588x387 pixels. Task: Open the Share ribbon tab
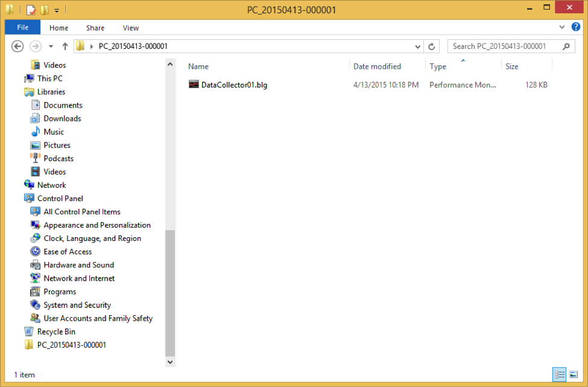[x=95, y=28]
